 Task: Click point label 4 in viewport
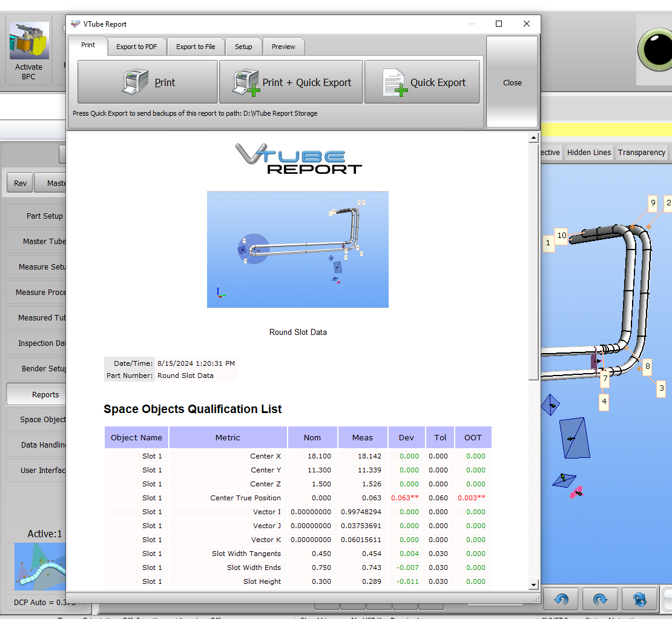click(x=604, y=402)
